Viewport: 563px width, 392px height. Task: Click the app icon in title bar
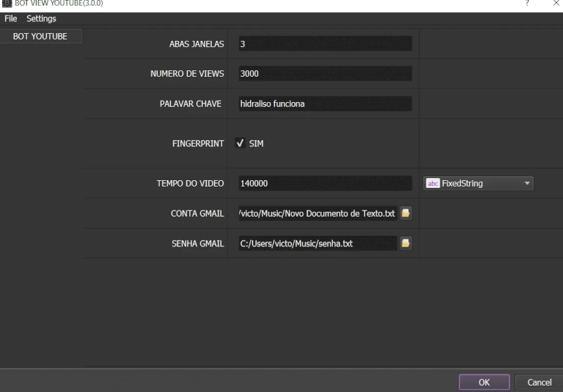[7, 4]
